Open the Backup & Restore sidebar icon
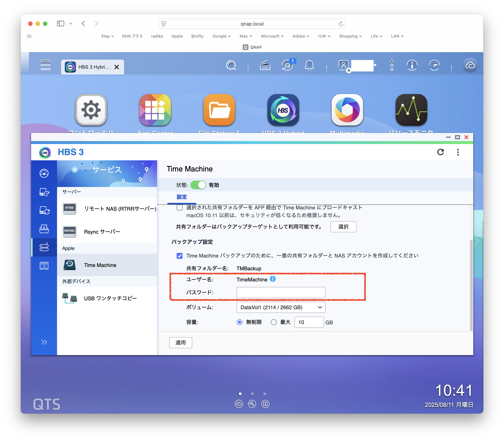504x441 pixels. coord(44,192)
